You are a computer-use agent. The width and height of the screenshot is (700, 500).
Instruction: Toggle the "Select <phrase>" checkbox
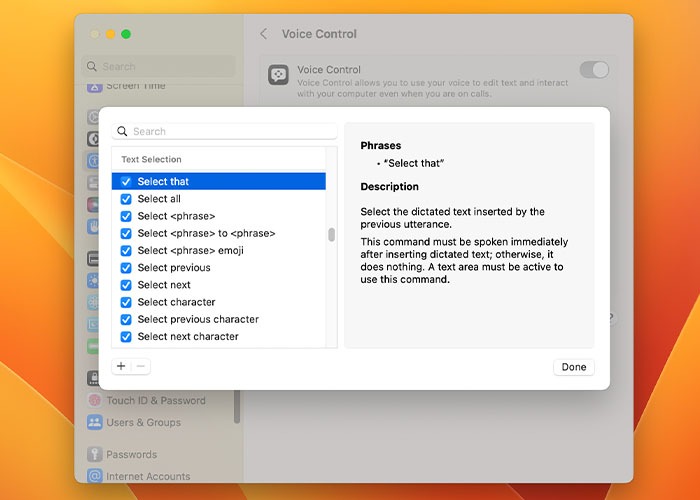pyautogui.click(x=126, y=216)
